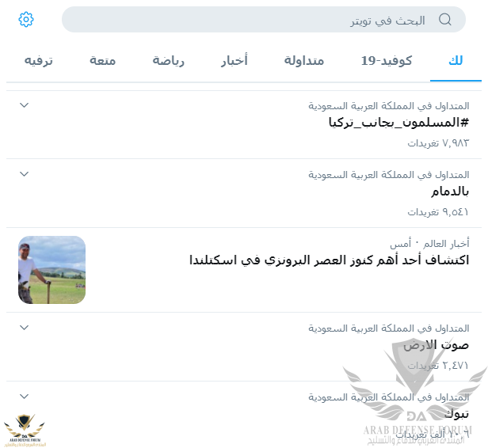Open the Scotland Bronze Age treasure headline
The image size is (488, 448).
tap(329, 260)
